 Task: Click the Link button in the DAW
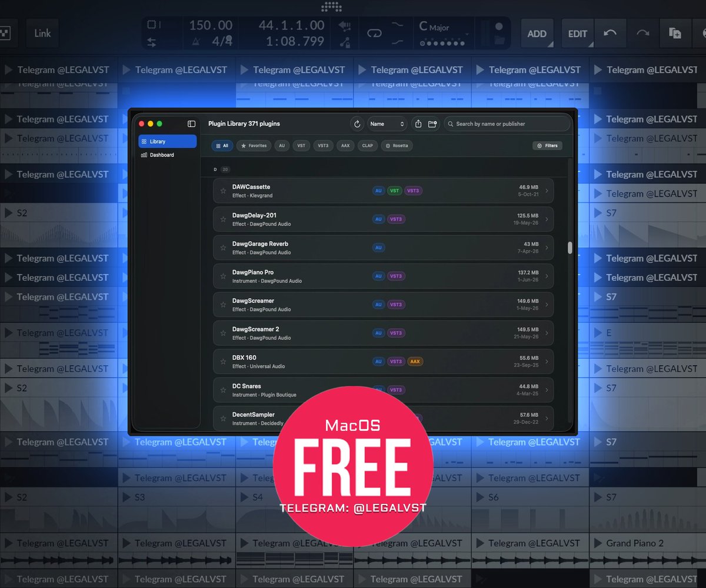tap(42, 33)
